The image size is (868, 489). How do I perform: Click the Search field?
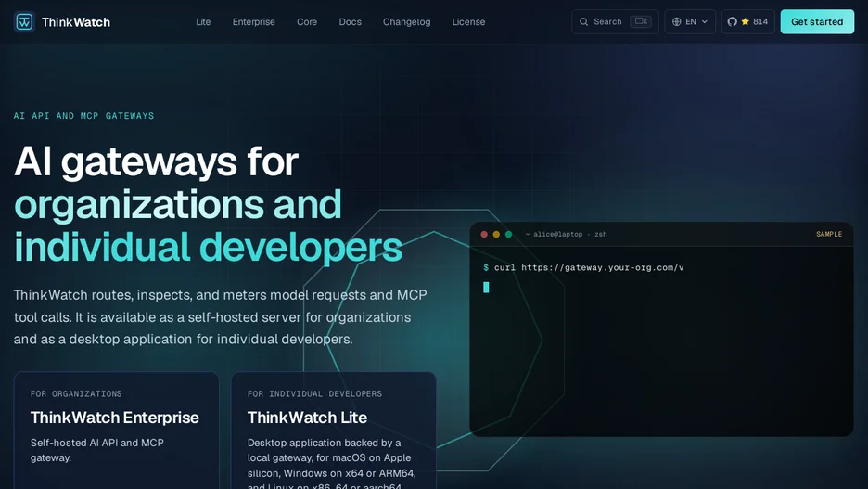click(615, 21)
